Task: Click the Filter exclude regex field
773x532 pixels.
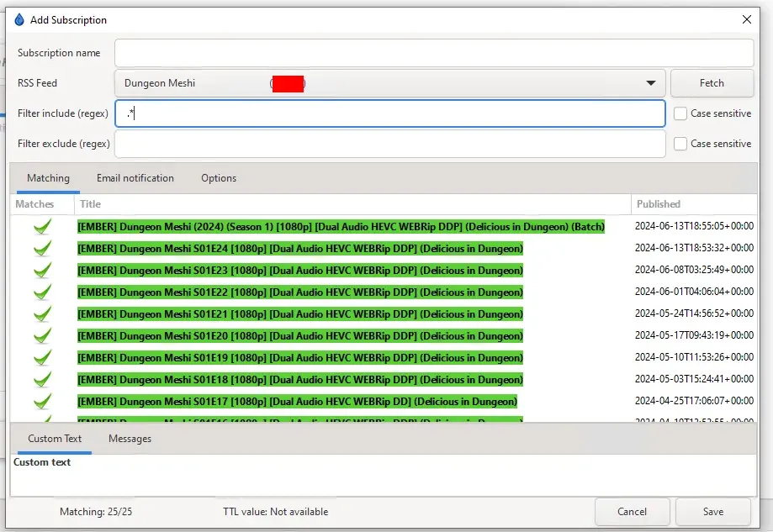Action: [x=390, y=144]
